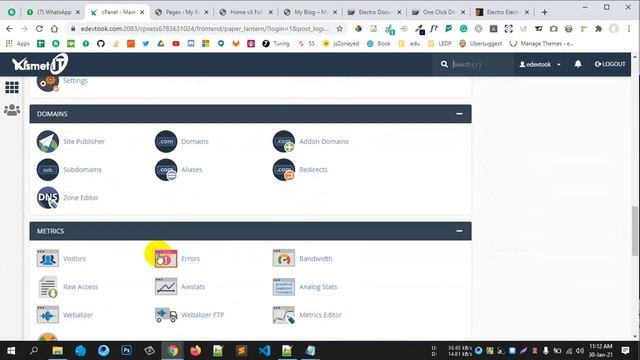Open Chrome extensions puzzle icon
Image resolution: width=640 pixels, height=360 pixels.
click(x=598, y=29)
